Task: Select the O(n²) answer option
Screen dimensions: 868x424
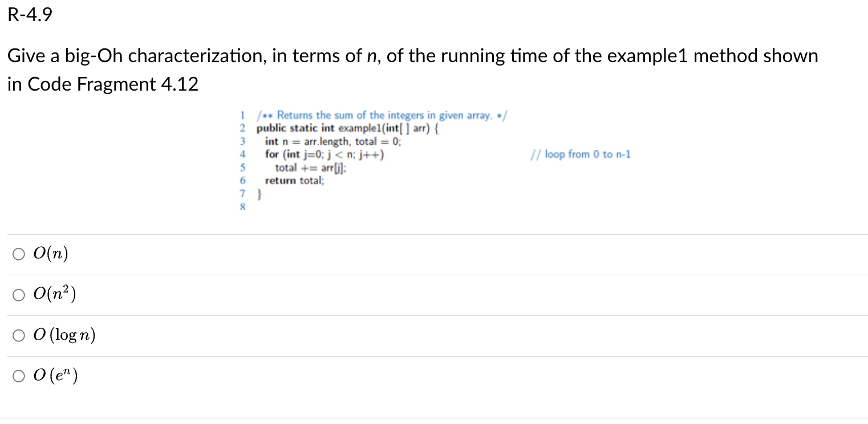Action: pyautogui.click(x=18, y=295)
